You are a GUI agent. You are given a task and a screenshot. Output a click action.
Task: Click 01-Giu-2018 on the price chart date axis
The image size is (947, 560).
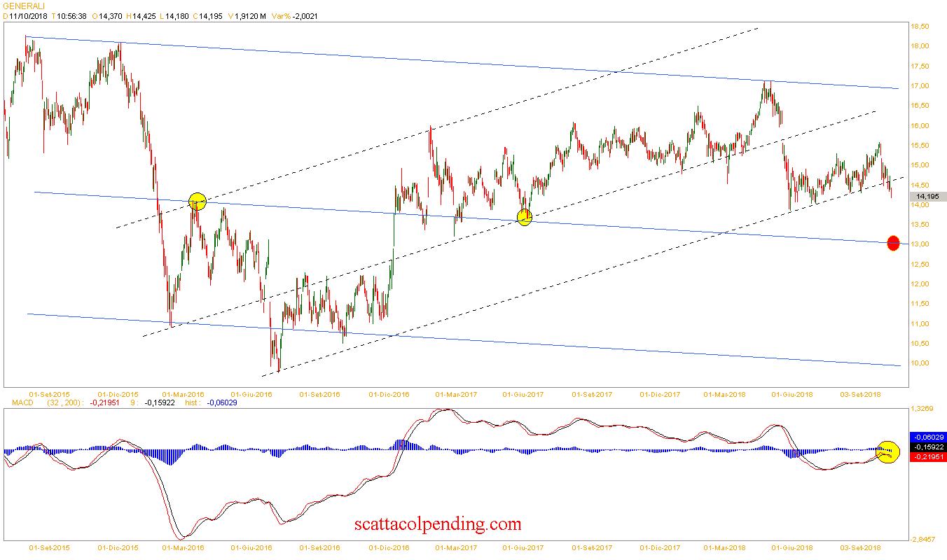pyautogui.click(x=792, y=394)
